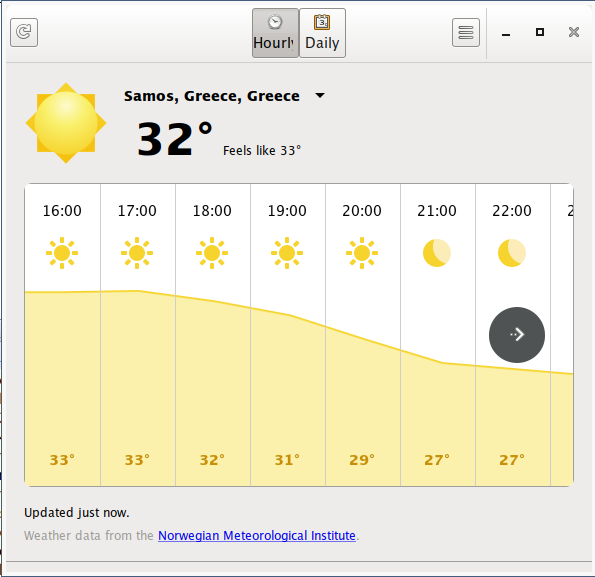The height and width of the screenshot is (577, 595).
Task: Click the 21:00 moon icon
Action: (x=437, y=253)
